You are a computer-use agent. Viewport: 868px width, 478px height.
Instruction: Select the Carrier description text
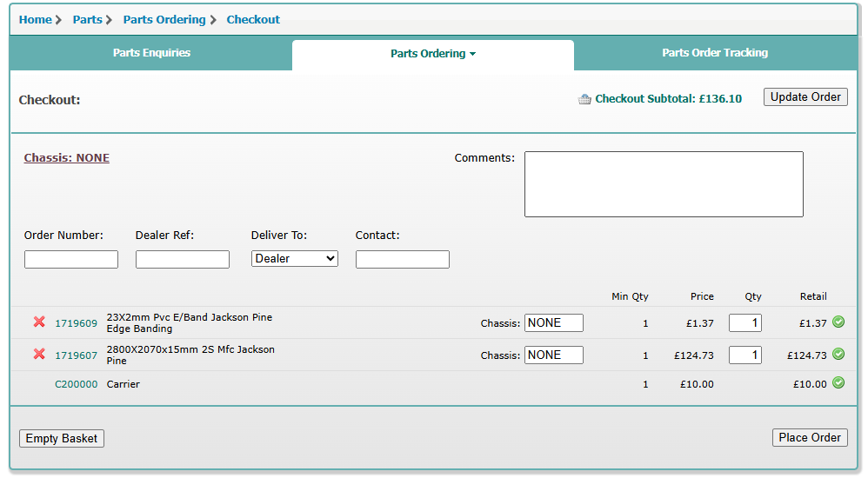click(x=123, y=384)
